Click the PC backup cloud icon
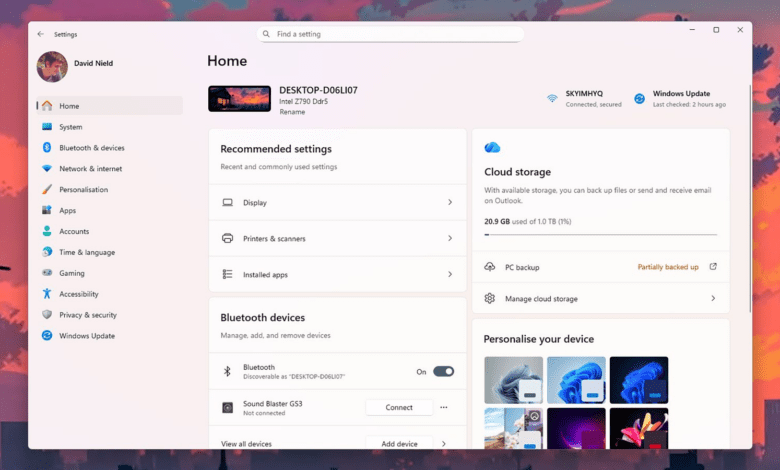 pyautogui.click(x=490, y=267)
